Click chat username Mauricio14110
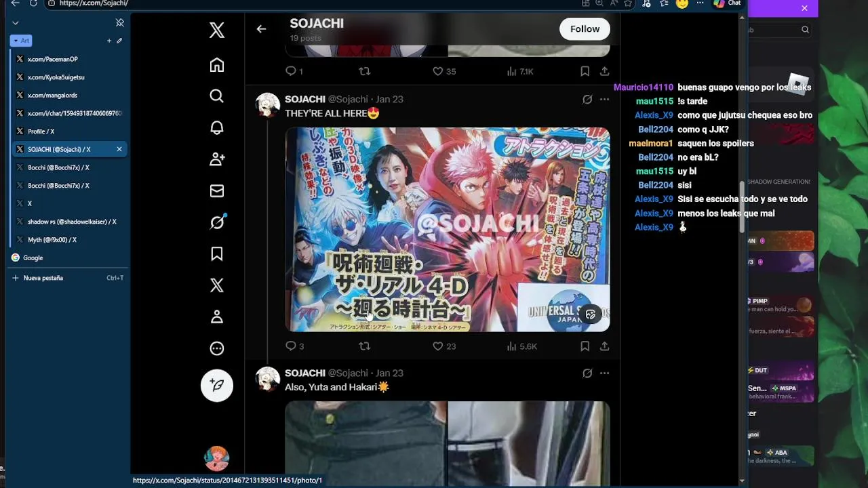This screenshot has width=868, height=488. (644, 87)
